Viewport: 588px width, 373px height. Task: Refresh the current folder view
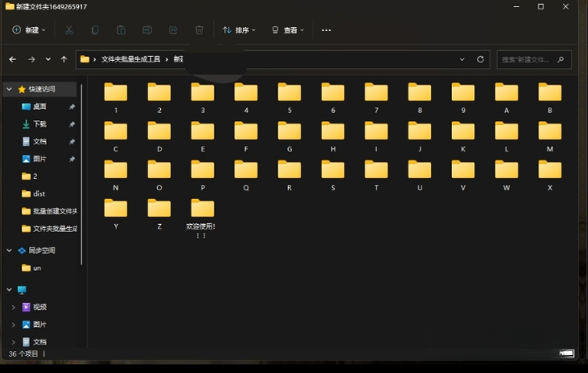coord(480,59)
